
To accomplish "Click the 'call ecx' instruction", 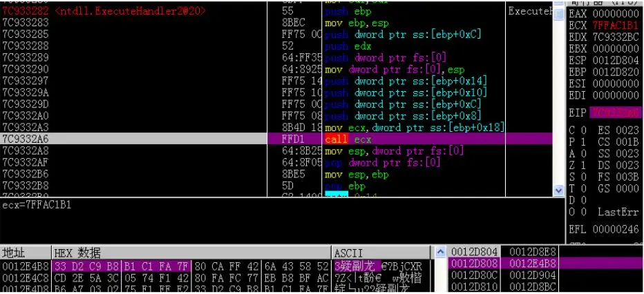I will 348,139.
